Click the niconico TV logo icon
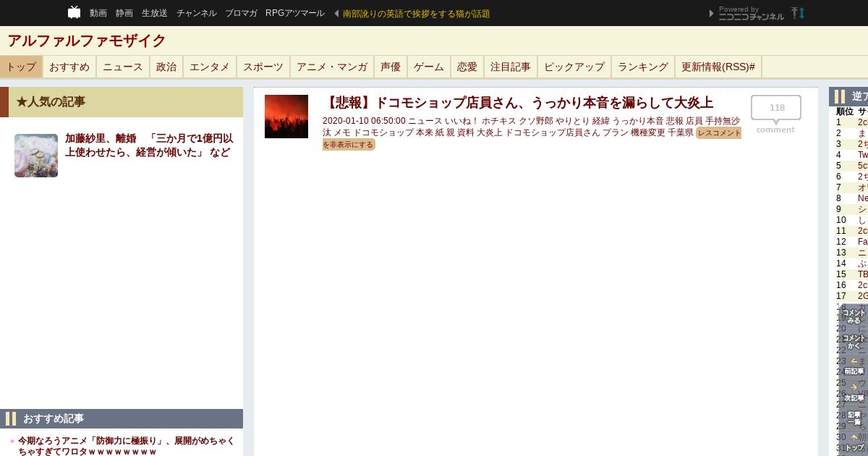Screen dimensions: 868x456 (x=74, y=12)
